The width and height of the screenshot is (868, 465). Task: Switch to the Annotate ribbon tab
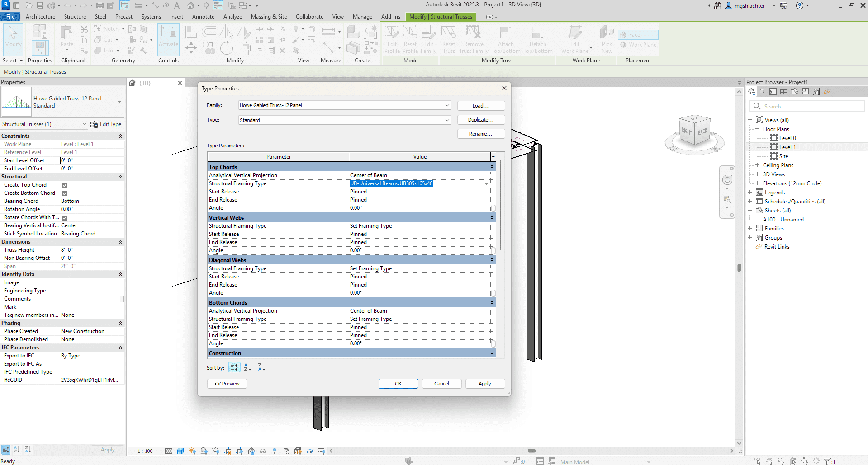point(203,17)
